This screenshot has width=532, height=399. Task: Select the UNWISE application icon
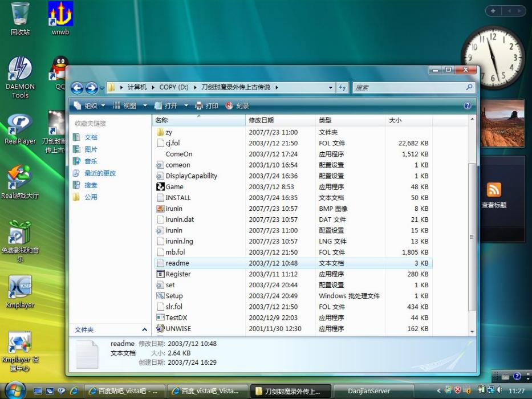tap(160, 328)
